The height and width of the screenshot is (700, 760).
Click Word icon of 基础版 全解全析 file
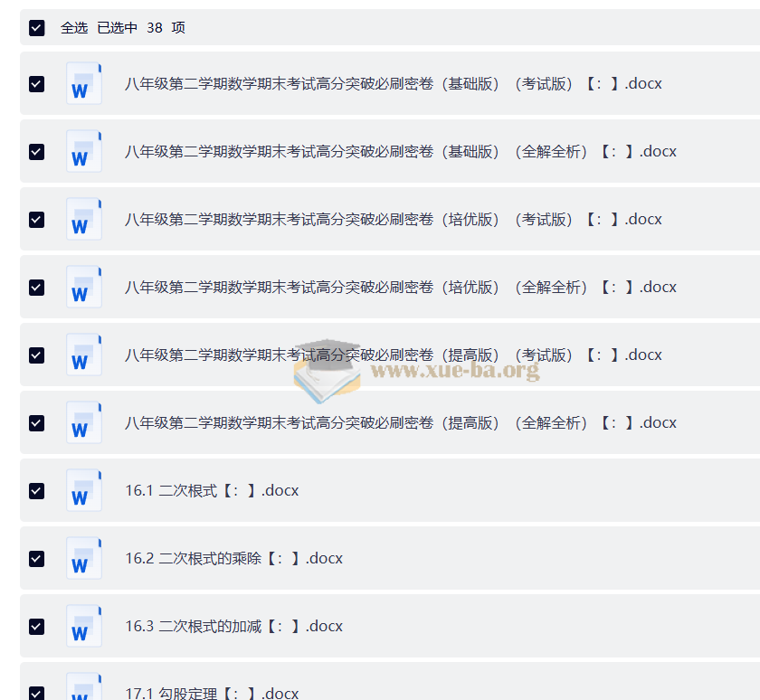(84, 151)
